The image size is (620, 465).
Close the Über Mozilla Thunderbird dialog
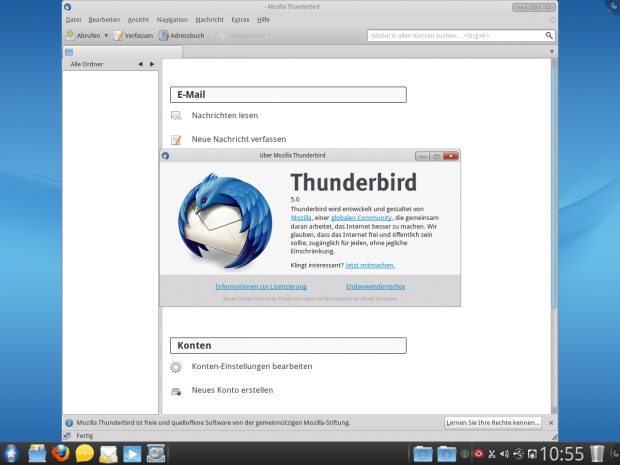(x=451, y=156)
